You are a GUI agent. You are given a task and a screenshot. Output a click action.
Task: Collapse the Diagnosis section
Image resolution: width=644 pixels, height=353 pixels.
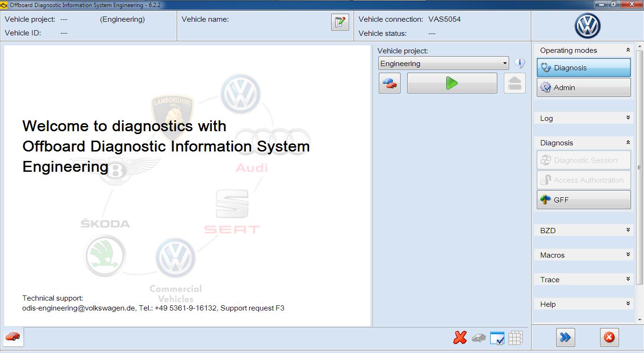click(628, 143)
